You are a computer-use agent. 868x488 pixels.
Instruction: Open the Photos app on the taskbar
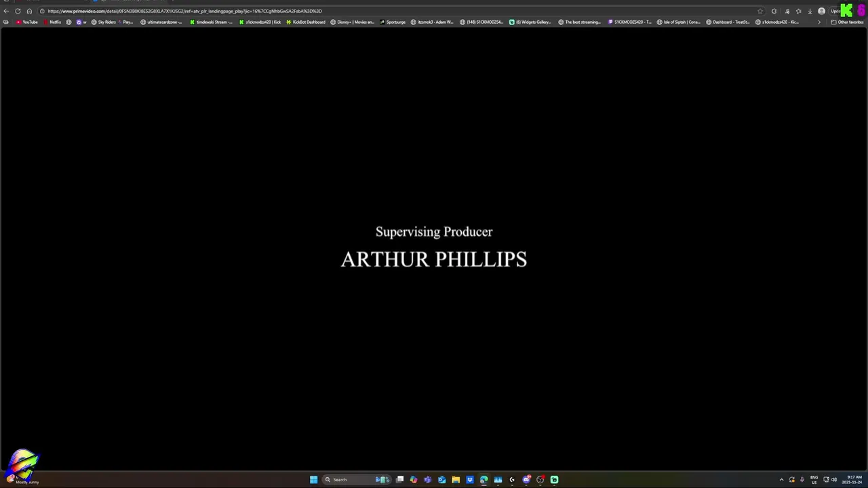[x=498, y=480]
